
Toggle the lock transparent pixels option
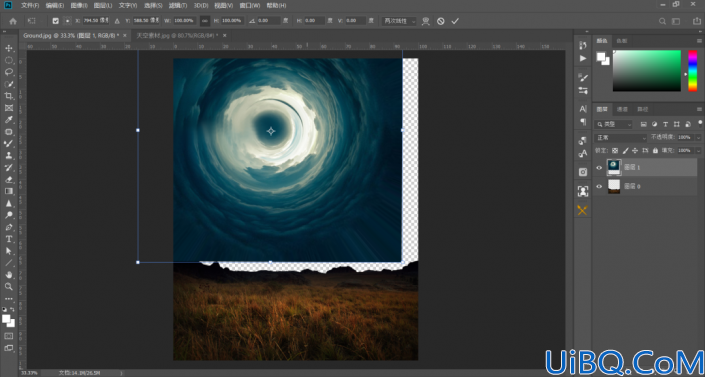tap(615, 151)
